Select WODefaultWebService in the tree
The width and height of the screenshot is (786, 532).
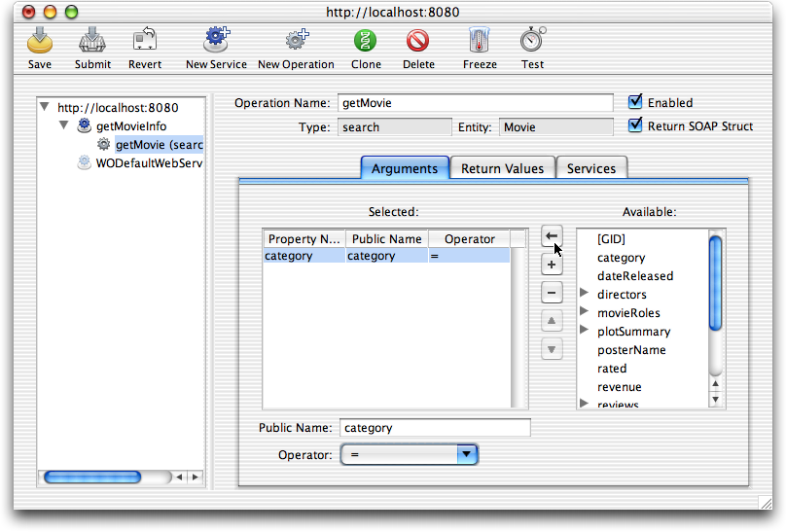149,163
